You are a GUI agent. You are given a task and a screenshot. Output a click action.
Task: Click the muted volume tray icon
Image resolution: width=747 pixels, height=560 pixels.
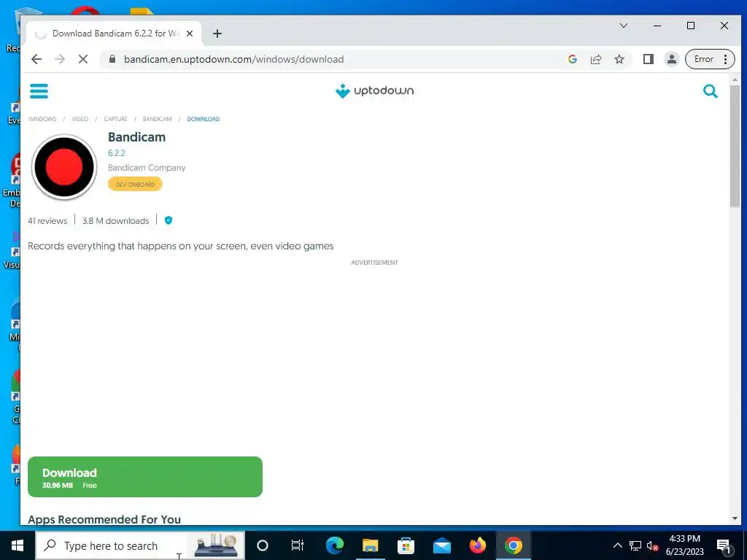pyautogui.click(x=652, y=545)
